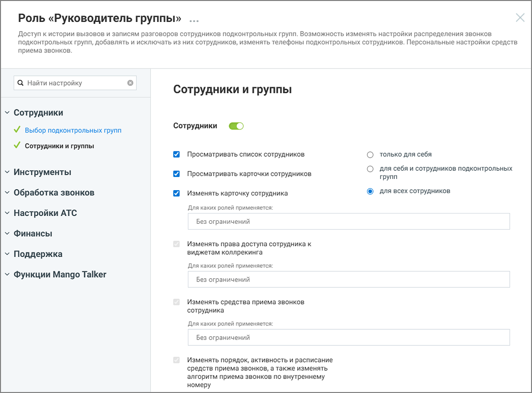Open the 'Настройки АТС' menu heading
532x393 pixels.
click(x=45, y=213)
